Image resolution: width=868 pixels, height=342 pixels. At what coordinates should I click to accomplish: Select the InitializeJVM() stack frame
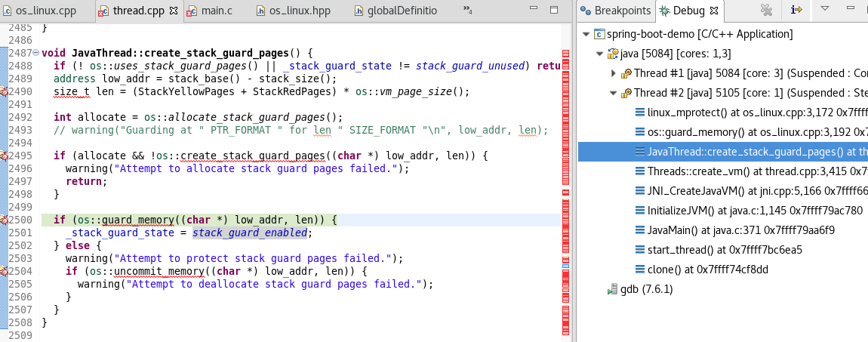click(x=755, y=211)
